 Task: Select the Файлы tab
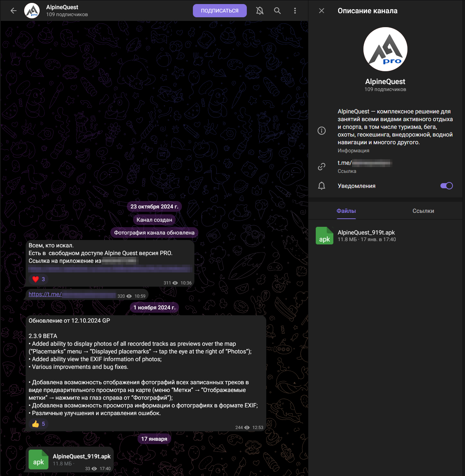[346, 211]
